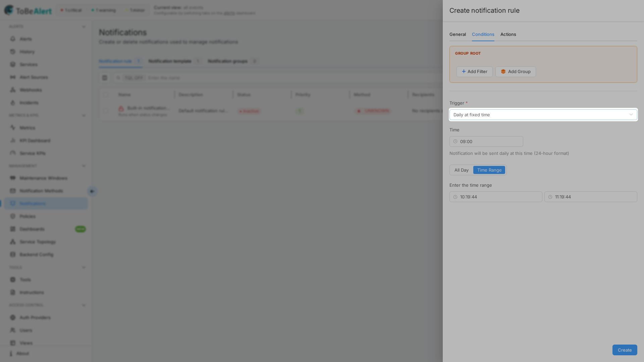Click the end time field showing 11:19:44
644x362 pixels.
[591, 197]
